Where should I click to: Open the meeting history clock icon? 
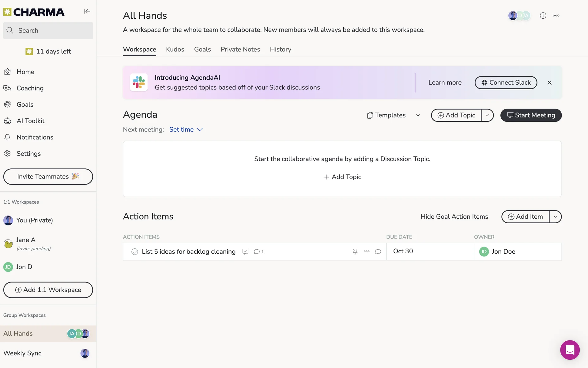(x=543, y=16)
